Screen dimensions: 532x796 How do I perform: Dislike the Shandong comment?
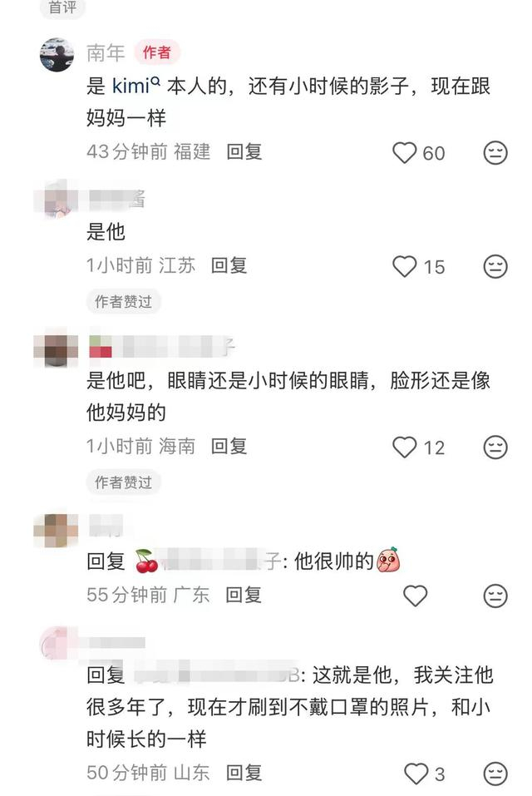point(495,774)
